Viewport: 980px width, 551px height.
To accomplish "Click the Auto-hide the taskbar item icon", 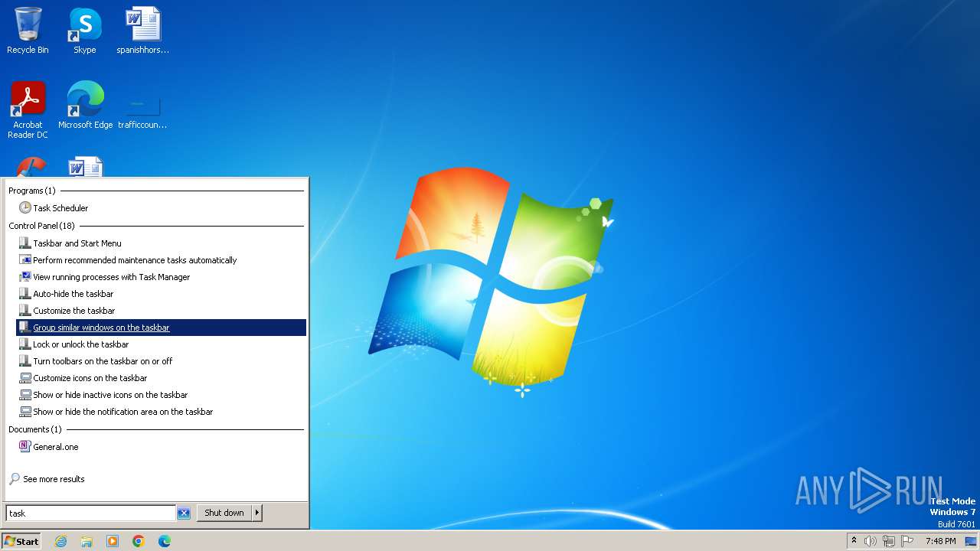I will coord(25,293).
